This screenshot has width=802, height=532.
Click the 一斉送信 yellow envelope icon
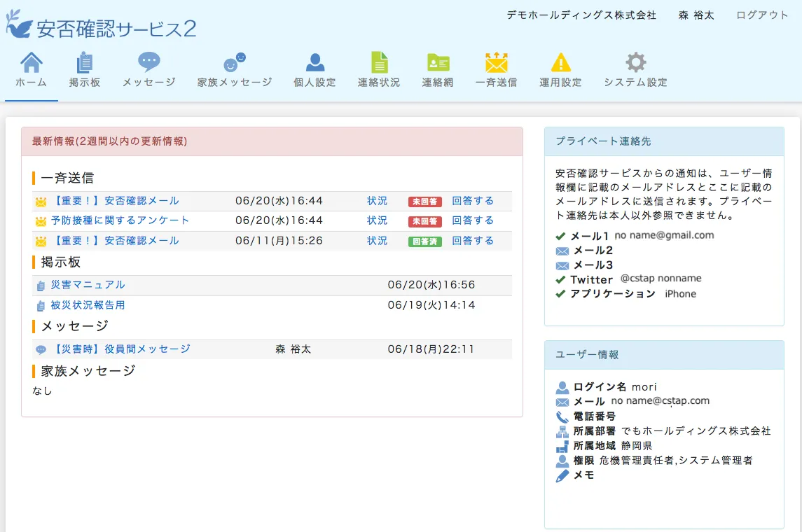496,63
